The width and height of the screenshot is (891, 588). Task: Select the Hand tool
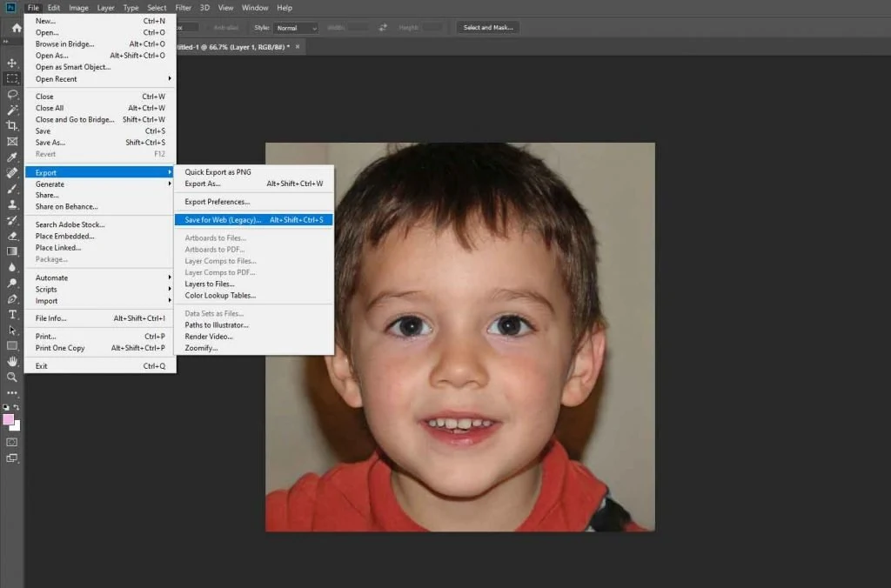[12, 361]
